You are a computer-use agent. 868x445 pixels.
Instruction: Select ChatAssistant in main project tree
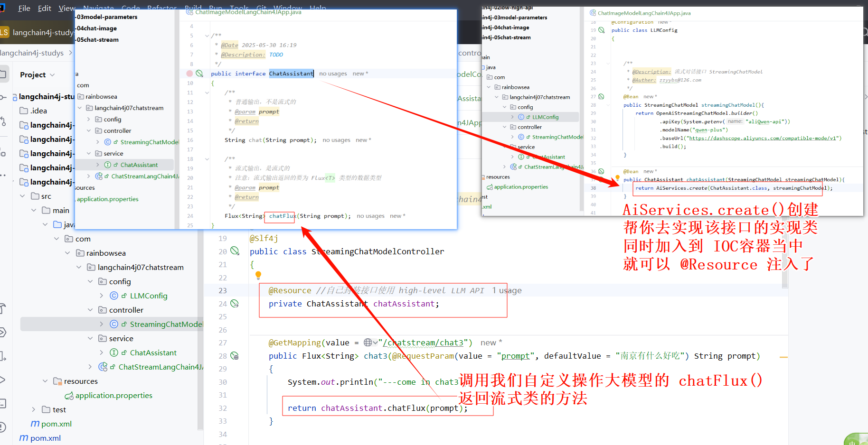(x=153, y=352)
